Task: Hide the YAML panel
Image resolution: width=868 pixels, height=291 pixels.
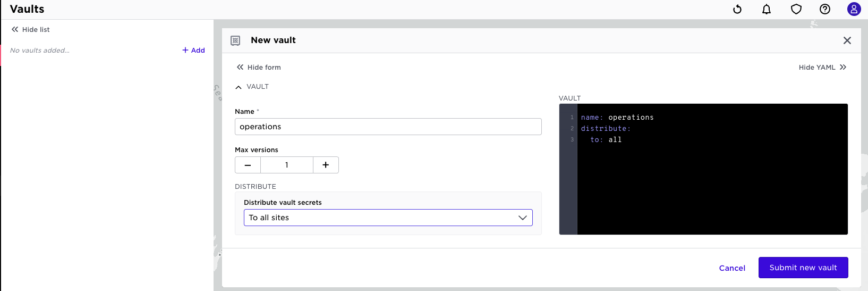Action: pyautogui.click(x=822, y=68)
